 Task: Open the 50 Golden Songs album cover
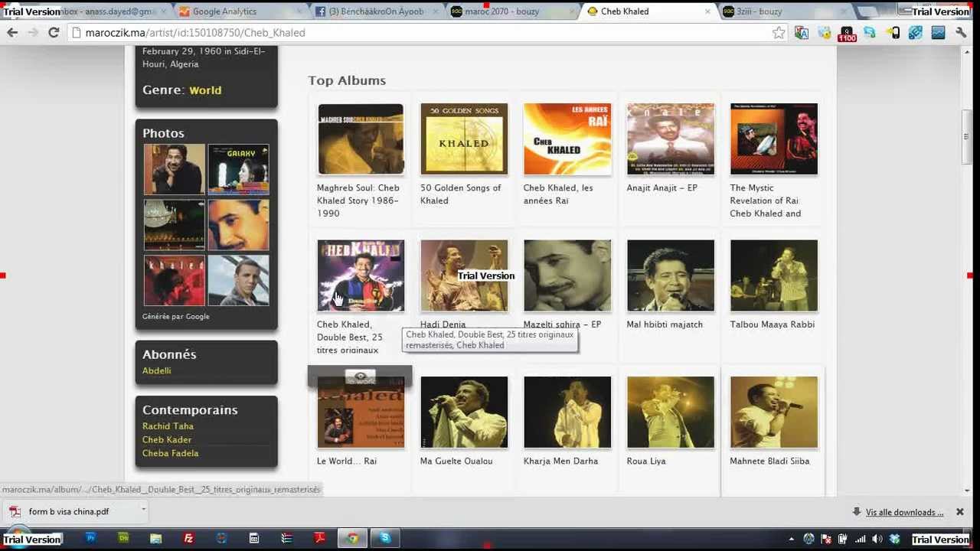464,139
